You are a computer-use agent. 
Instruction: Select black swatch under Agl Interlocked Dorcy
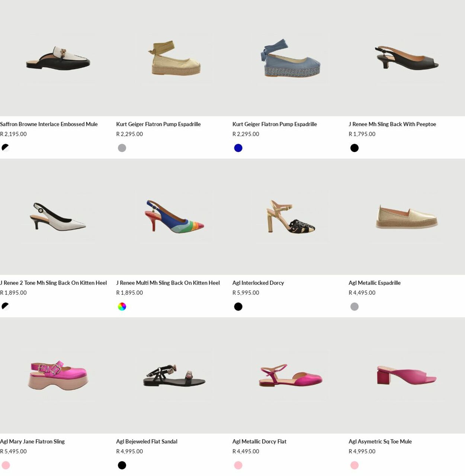tap(238, 307)
